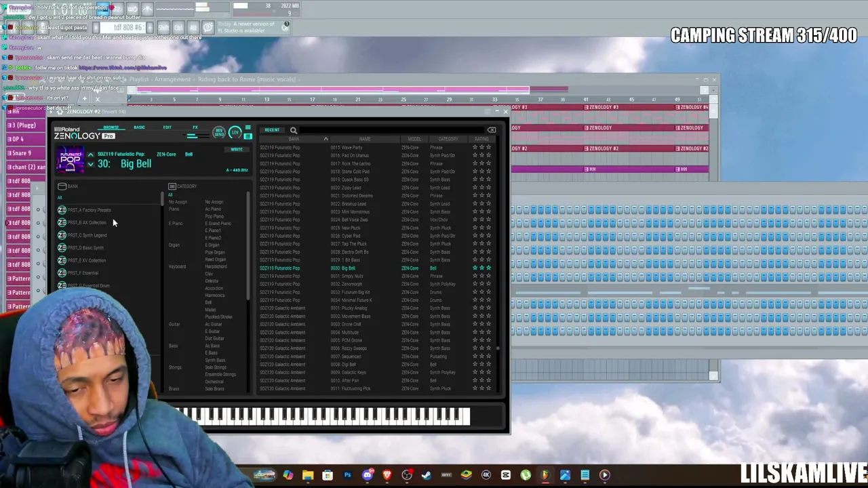The image size is (868, 488).
Task: Select the E.Guitar category
Action: point(213,331)
